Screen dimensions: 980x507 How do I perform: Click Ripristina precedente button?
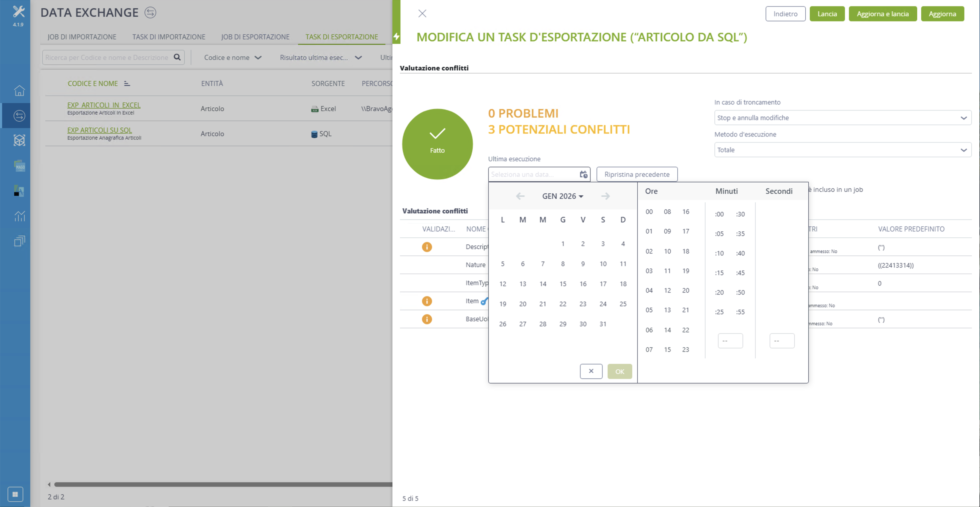[637, 174]
